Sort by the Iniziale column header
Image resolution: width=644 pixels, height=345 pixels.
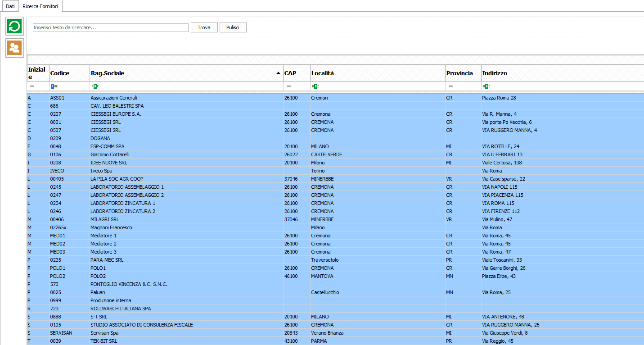pos(38,73)
